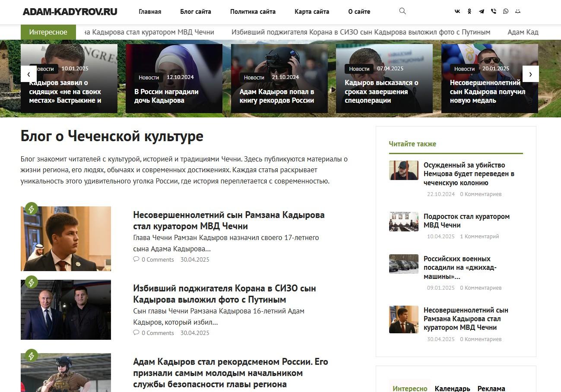Select the Интересно sidebar tab

(410, 388)
